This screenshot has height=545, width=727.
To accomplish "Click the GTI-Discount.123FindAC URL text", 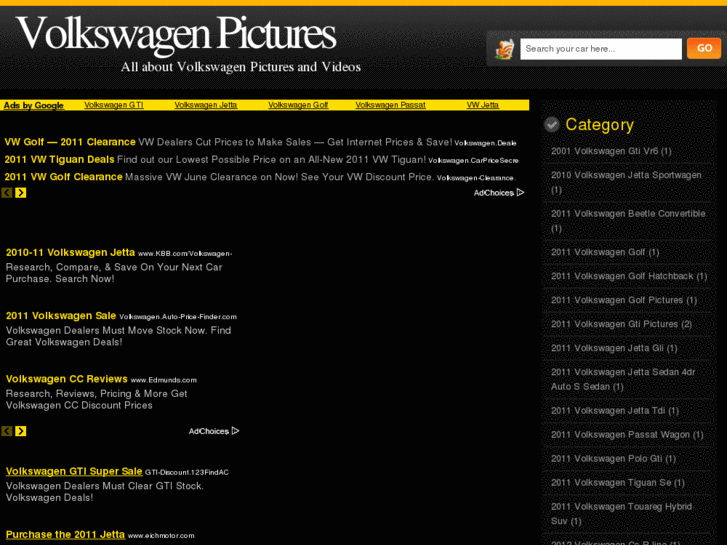I will tap(187, 472).
